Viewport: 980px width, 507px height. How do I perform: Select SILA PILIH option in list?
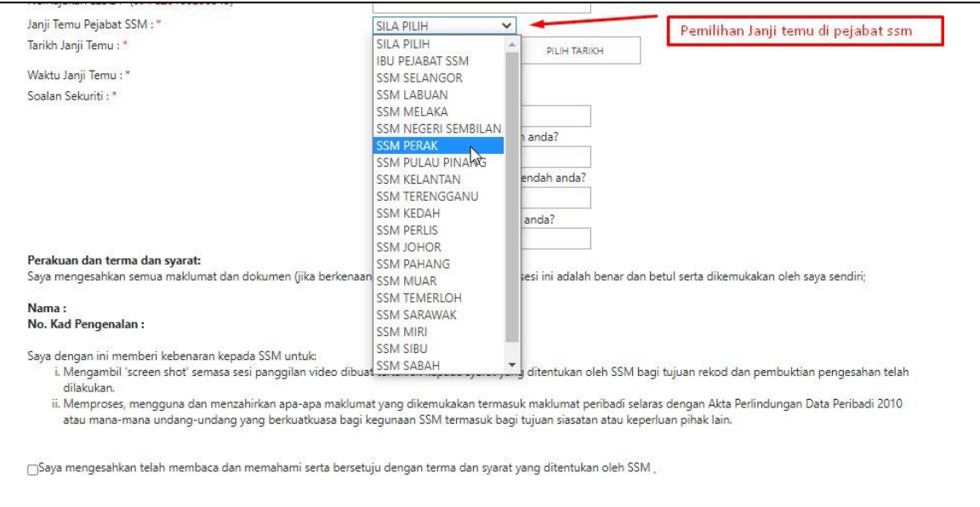point(439,44)
